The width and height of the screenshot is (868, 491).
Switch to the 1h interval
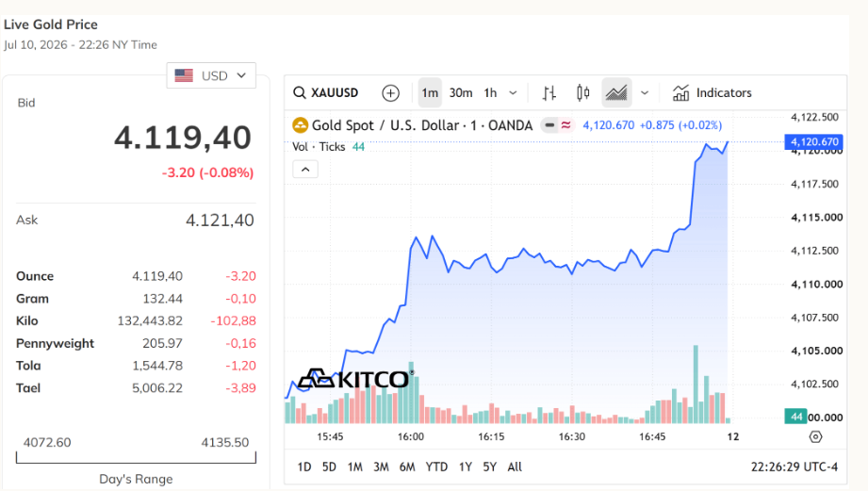click(490, 93)
